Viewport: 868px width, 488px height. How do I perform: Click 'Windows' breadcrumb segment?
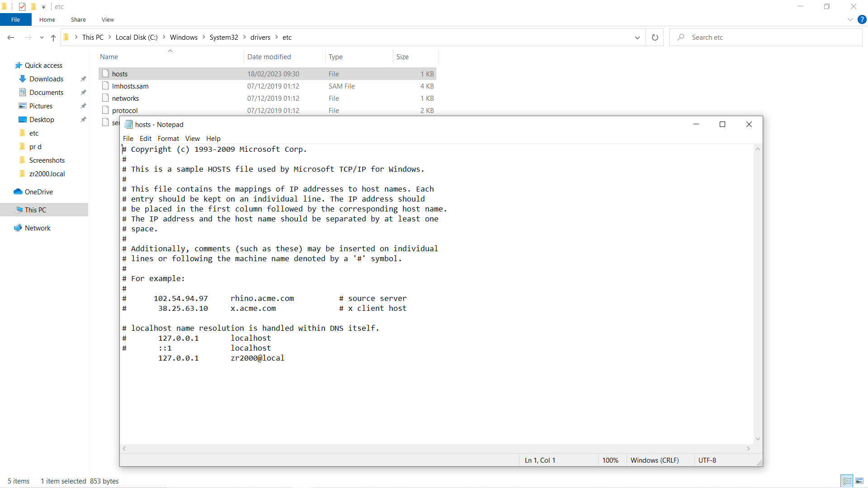tap(184, 38)
